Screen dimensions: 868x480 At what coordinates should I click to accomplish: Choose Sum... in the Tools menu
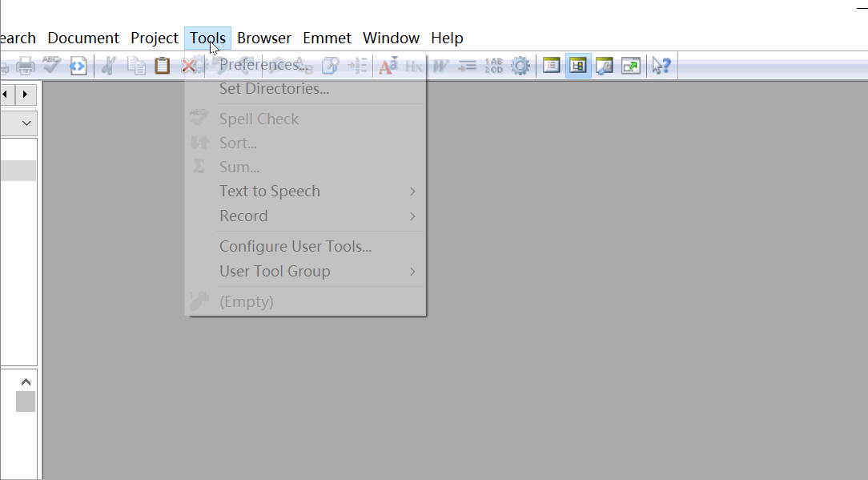(x=306, y=167)
